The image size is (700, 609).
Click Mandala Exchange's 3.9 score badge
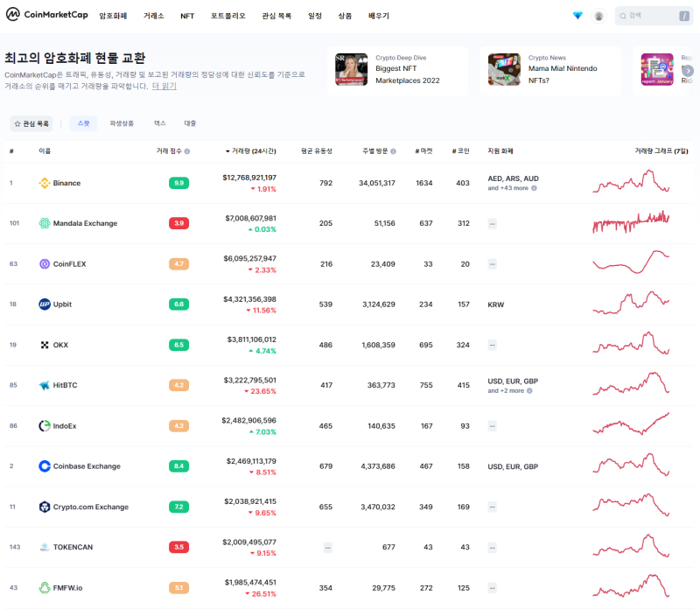[179, 223]
